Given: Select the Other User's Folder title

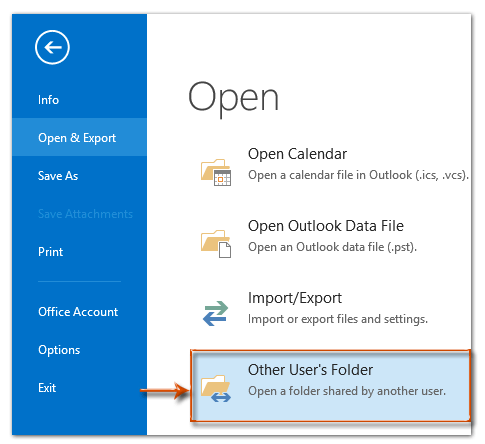Looking at the screenshot, I should [x=310, y=370].
